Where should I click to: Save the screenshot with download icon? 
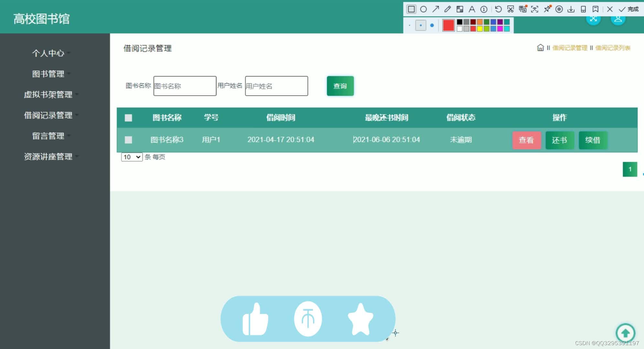(x=571, y=9)
